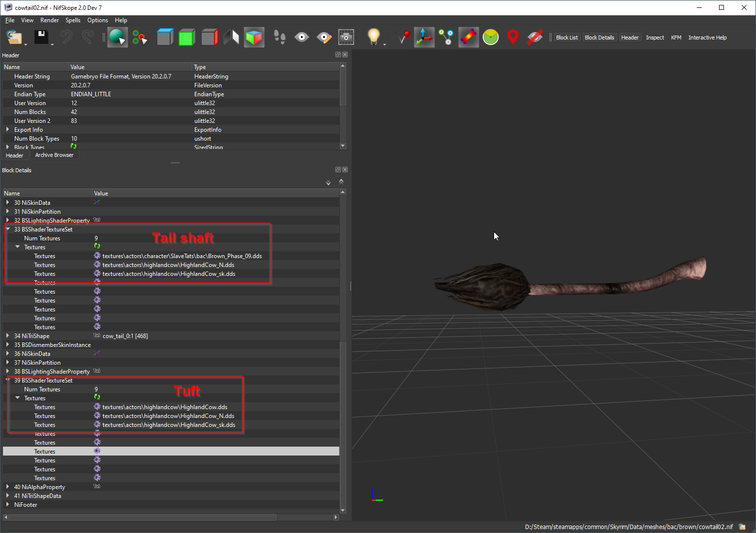This screenshot has width=756, height=533.
Task: Open Interactive Help
Action: point(707,38)
